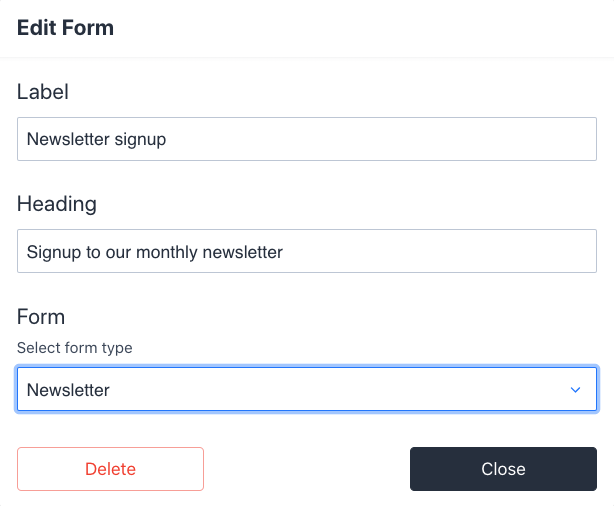The image size is (614, 506).
Task: Click the 'Form' section caption
Action: [x=41, y=317]
